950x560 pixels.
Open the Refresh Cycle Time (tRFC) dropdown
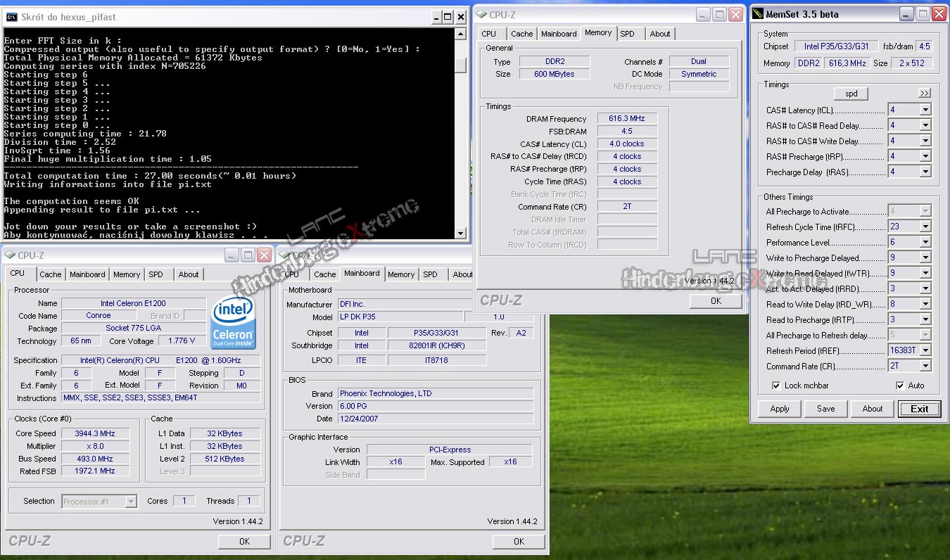[x=925, y=227]
